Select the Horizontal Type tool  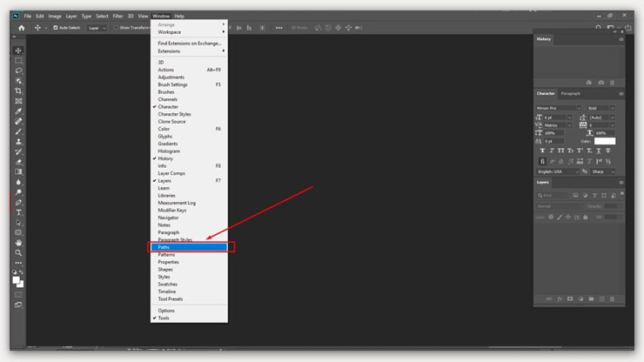tap(18, 212)
